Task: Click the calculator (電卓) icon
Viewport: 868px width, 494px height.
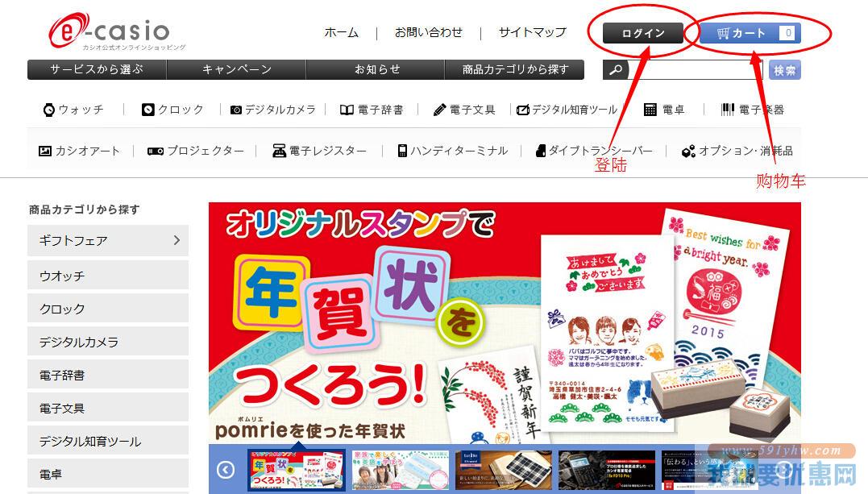Action: tap(650, 110)
